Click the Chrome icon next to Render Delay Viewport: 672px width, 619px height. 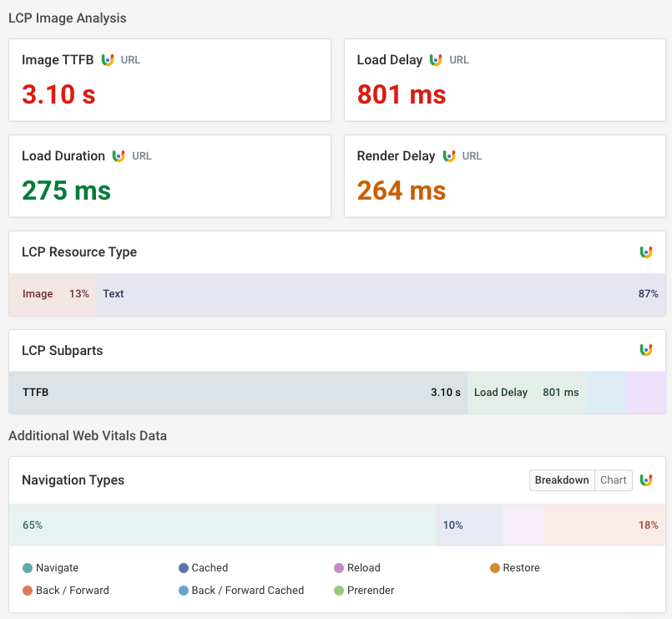click(x=447, y=155)
